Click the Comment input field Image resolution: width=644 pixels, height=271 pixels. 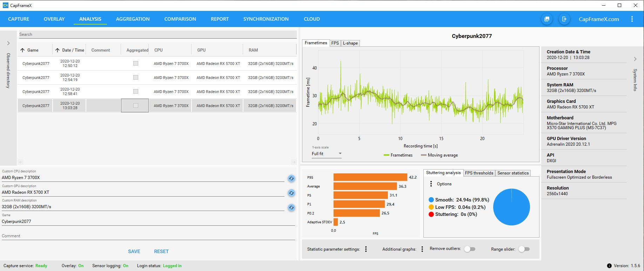click(148, 236)
